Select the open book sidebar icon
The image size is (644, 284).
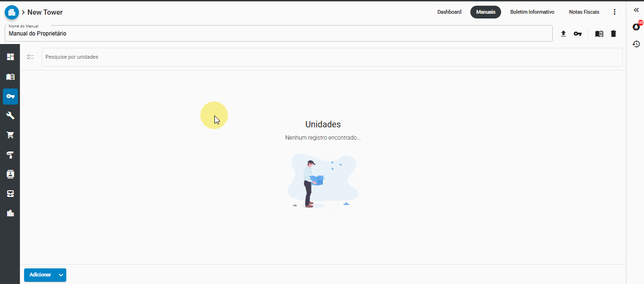10,77
